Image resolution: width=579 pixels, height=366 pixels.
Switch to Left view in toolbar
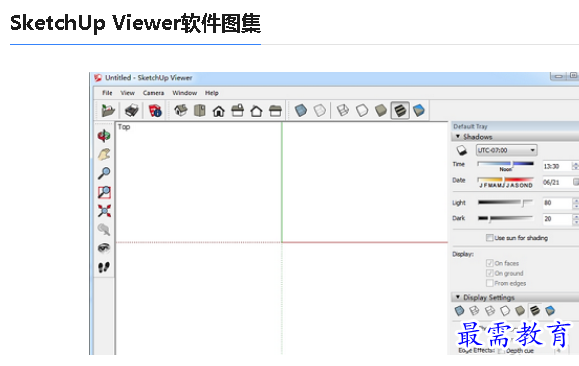click(x=275, y=111)
